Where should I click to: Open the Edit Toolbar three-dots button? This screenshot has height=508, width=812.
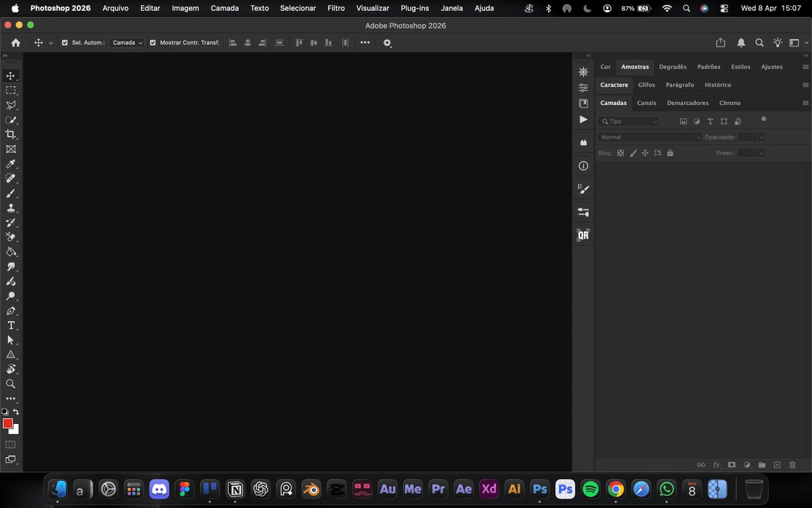[x=11, y=399]
